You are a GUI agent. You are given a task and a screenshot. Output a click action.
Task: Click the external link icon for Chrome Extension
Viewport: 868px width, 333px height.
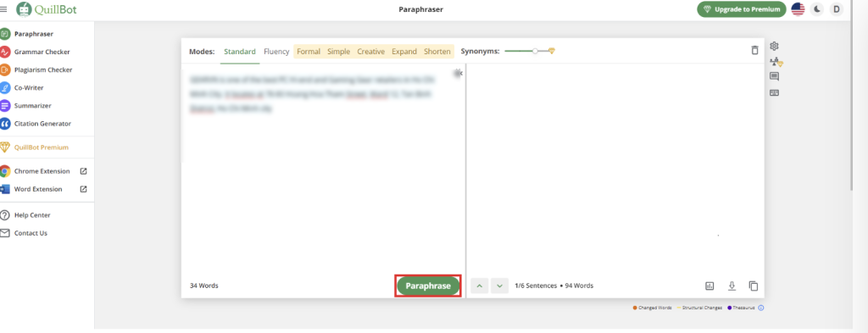(x=84, y=171)
